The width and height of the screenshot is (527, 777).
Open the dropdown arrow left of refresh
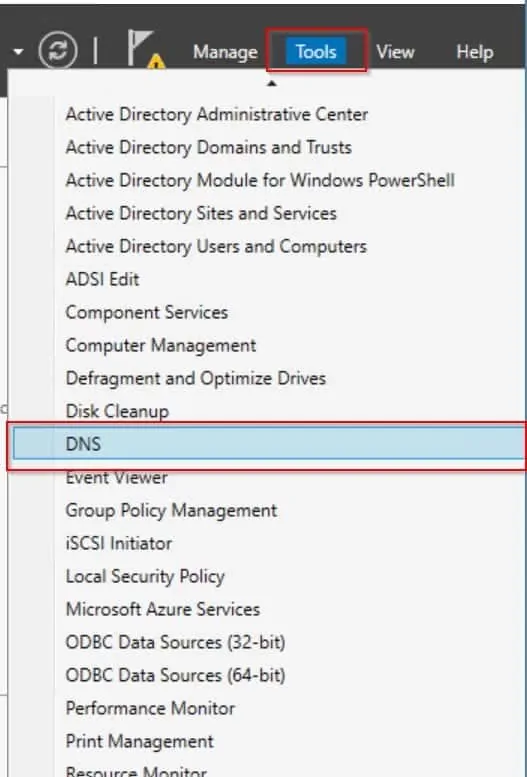tap(18, 51)
